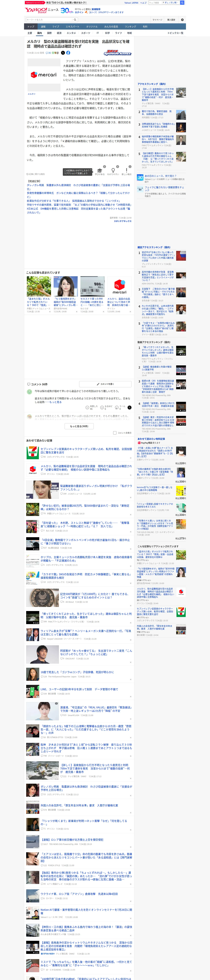210x980 pixels.
Task: Click the 新しい視点 exclamation reaction
Action: (127, 171)
